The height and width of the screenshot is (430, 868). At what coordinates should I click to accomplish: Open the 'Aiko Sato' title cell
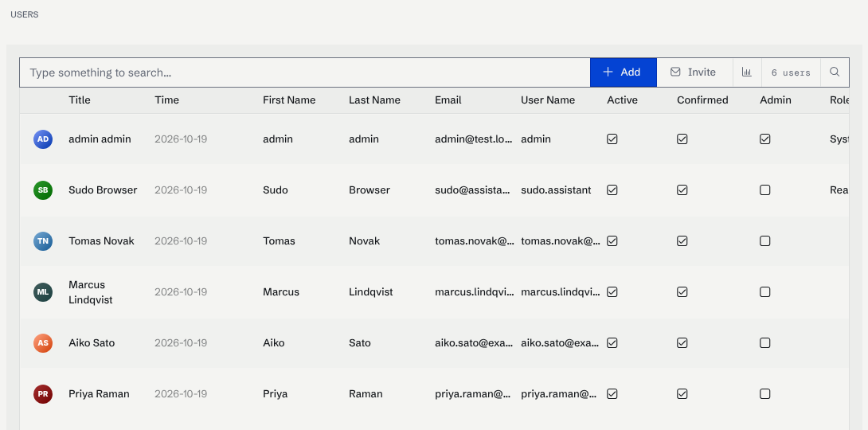tap(92, 343)
